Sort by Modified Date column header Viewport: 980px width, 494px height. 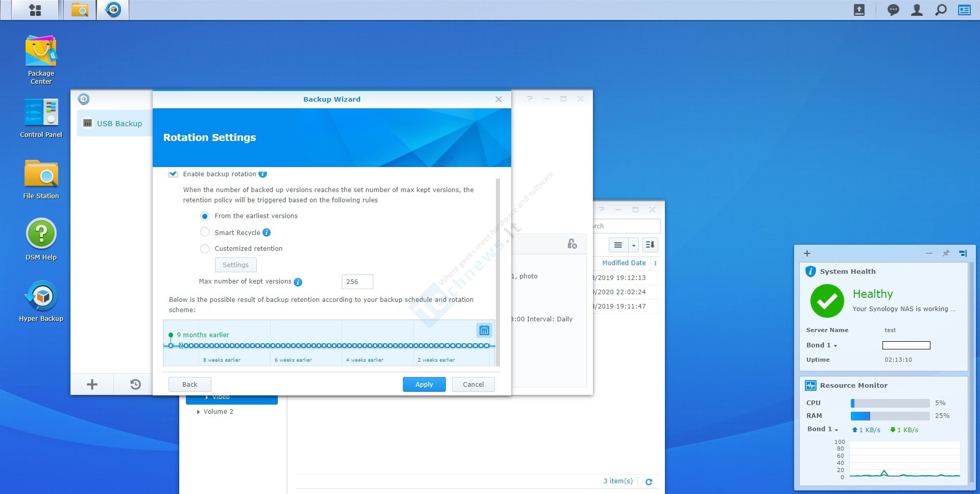(624, 263)
